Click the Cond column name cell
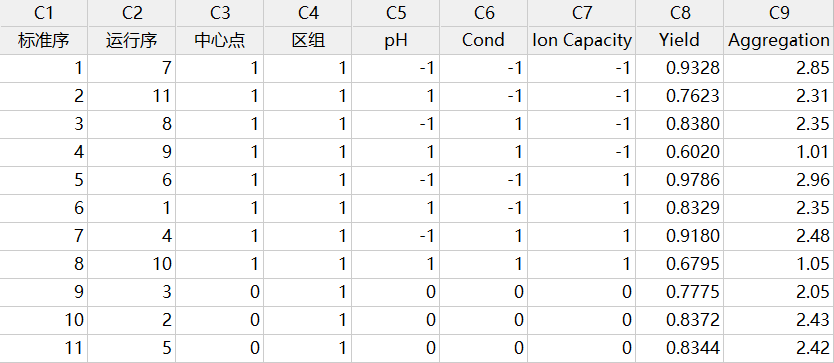Screen dimensions: 834x363 (x=483, y=40)
